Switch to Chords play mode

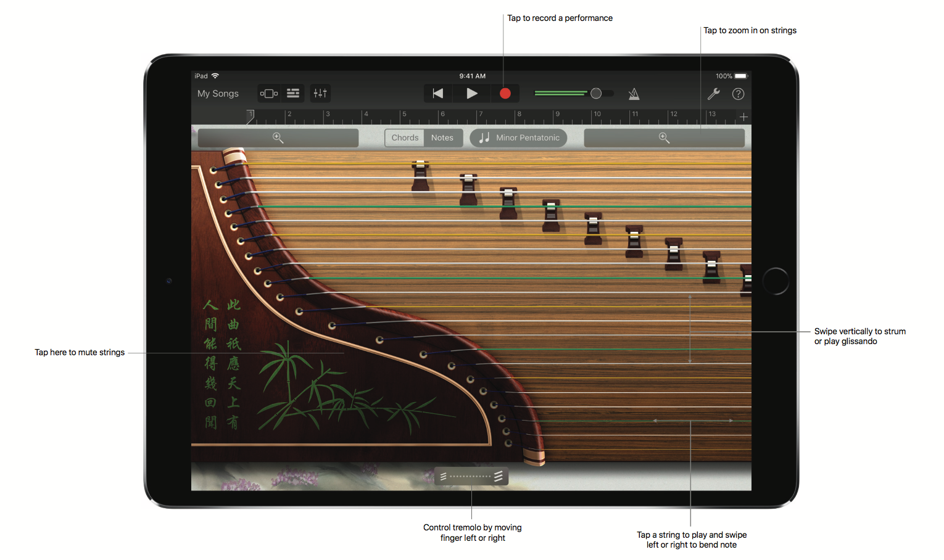(404, 138)
